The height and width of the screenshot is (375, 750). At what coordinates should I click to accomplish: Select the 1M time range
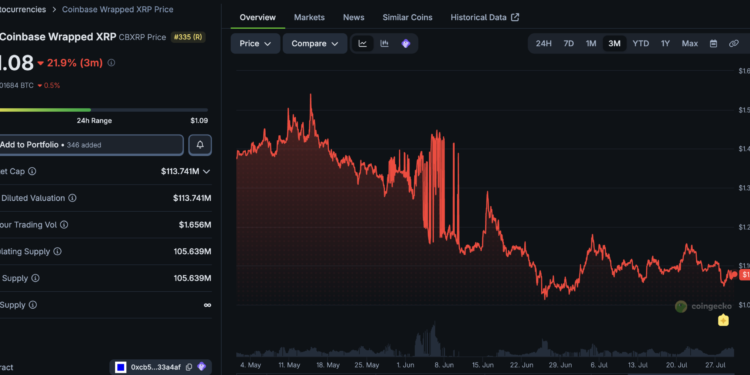point(591,44)
